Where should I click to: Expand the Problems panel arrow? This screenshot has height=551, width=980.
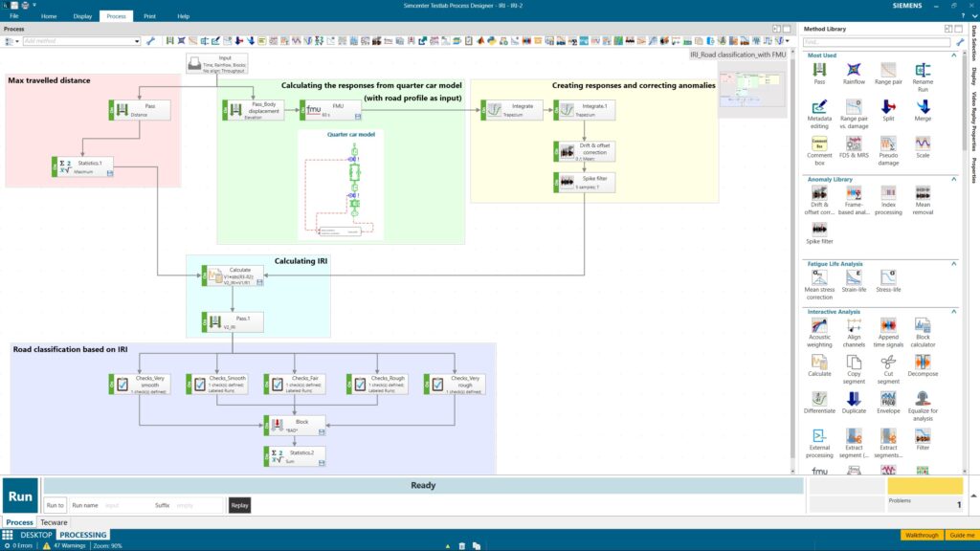click(973, 496)
